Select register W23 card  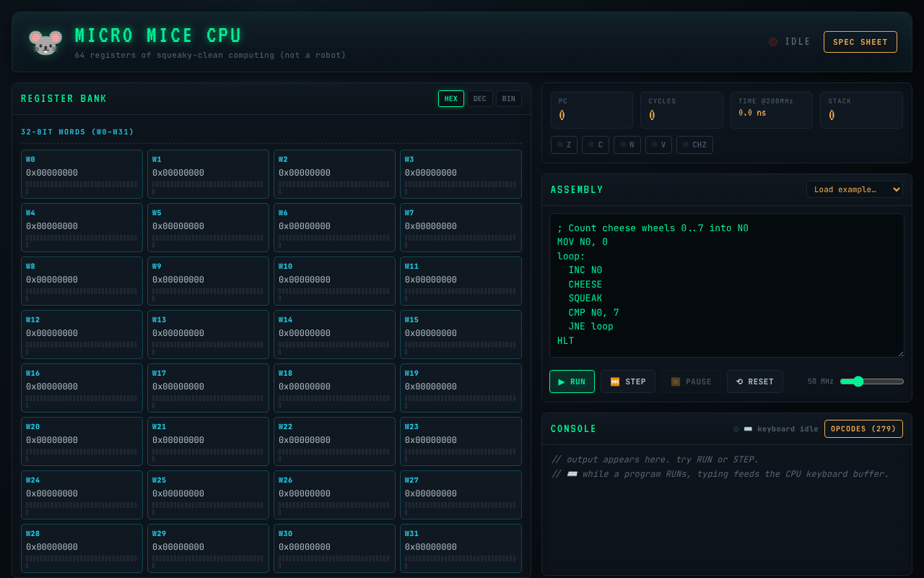(461, 441)
